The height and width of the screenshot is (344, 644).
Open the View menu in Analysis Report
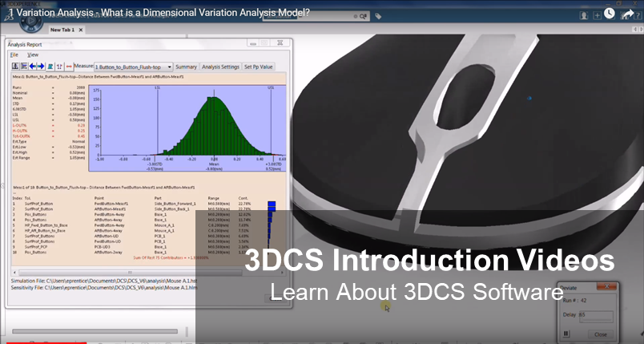(x=33, y=55)
